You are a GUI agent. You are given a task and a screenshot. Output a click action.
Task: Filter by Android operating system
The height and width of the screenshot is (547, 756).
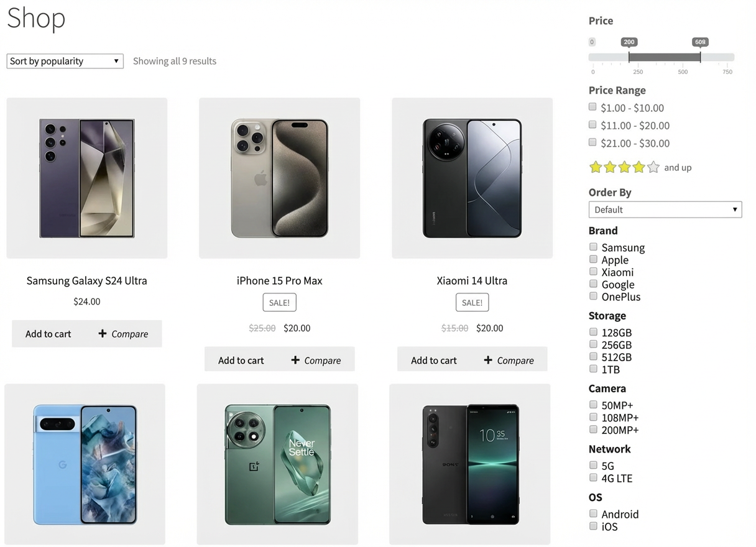(x=592, y=513)
